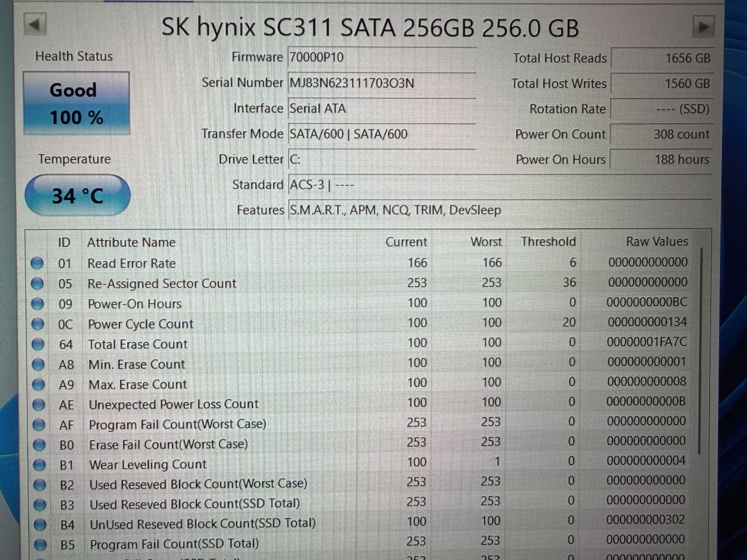Click raw value 000000000134

point(647,322)
